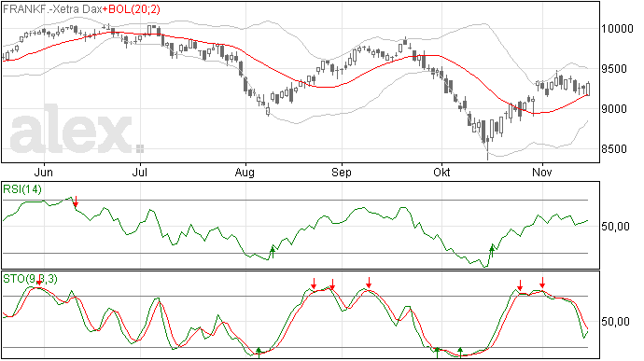Viewport: 644px width, 361px height.
Task: Click the 8500 price axis value
Action: (614, 149)
